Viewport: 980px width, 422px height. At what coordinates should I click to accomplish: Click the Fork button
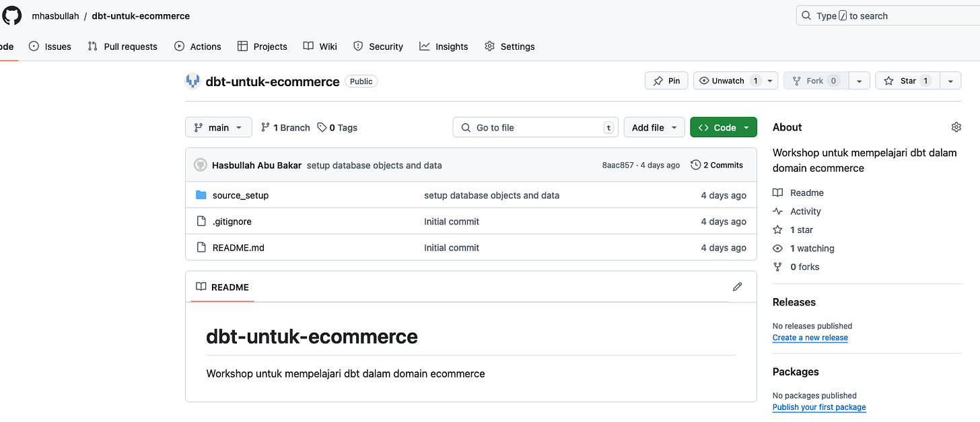[816, 81]
